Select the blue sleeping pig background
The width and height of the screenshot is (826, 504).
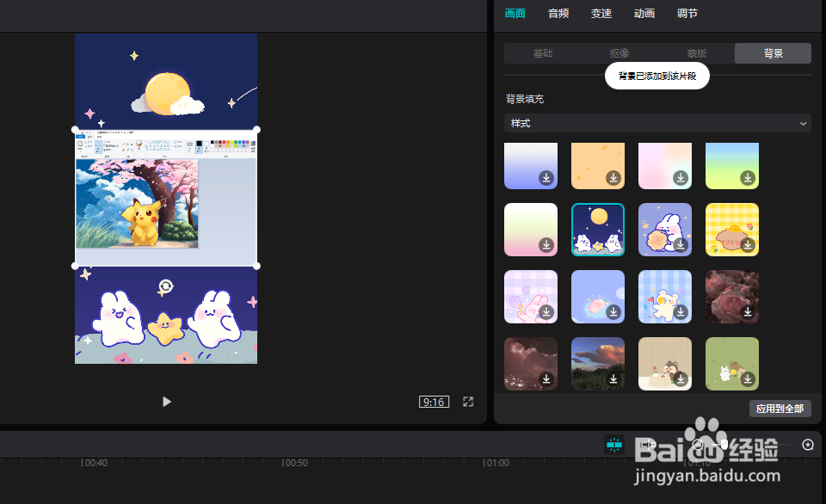click(x=598, y=297)
